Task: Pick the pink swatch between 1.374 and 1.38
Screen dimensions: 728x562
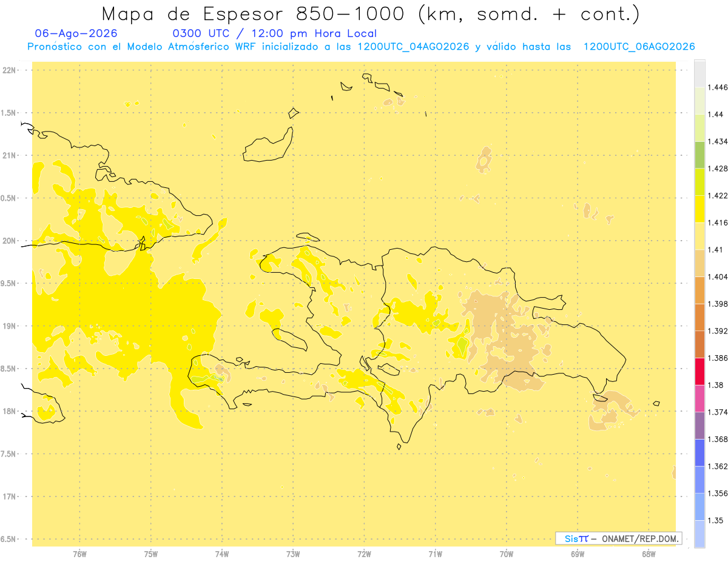Action: pyautogui.click(x=699, y=398)
